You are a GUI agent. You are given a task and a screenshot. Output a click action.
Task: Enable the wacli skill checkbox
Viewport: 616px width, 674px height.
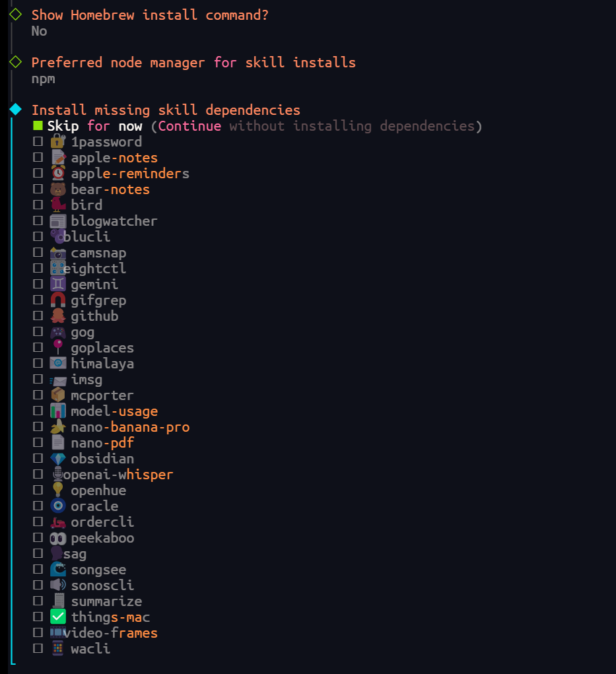click(38, 649)
